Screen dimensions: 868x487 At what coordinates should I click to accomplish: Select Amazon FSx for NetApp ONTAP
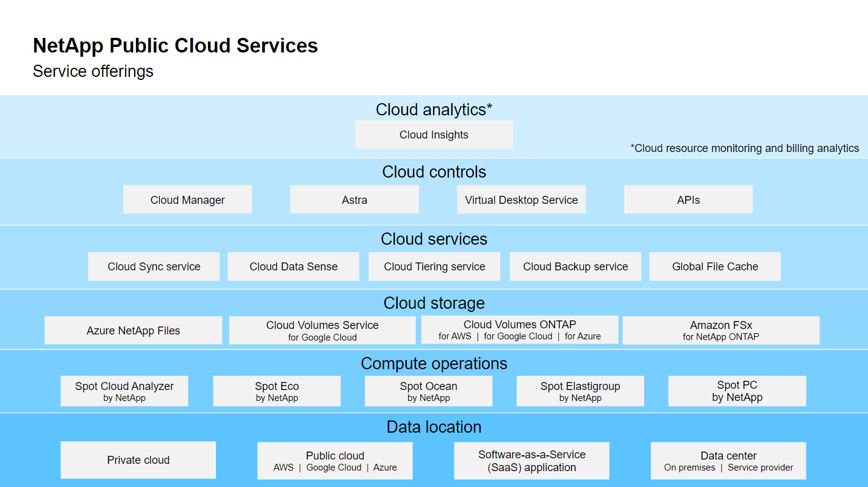pos(721,330)
